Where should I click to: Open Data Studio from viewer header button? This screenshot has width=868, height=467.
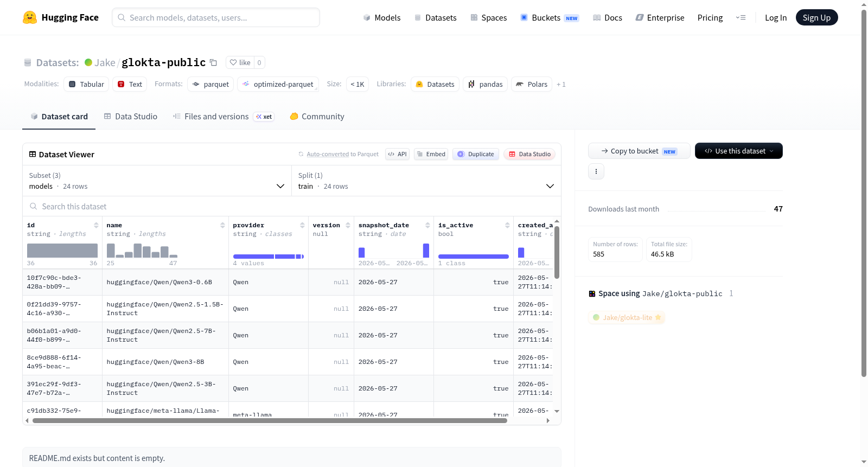[529, 154]
